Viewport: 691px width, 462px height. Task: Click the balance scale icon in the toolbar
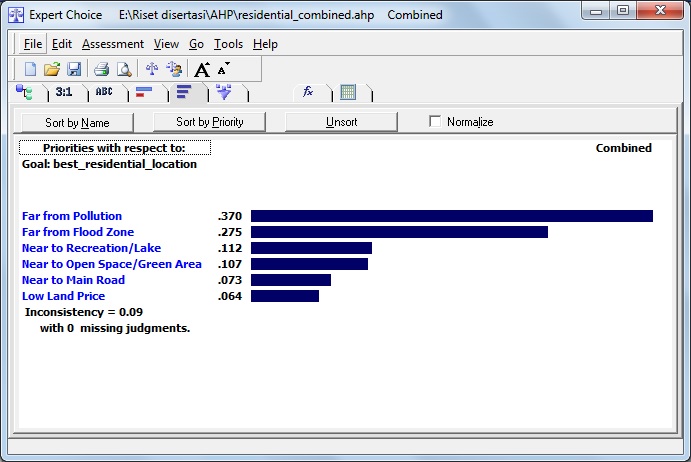(152, 69)
